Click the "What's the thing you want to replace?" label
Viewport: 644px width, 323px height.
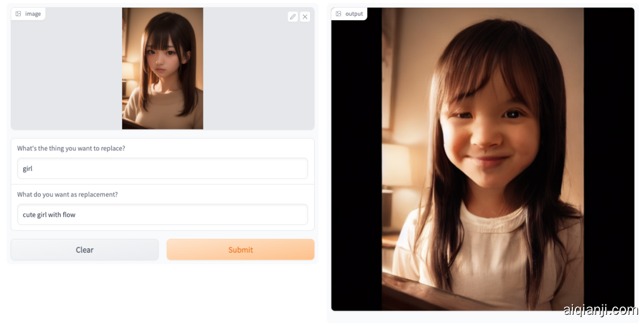(x=71, y=148)
